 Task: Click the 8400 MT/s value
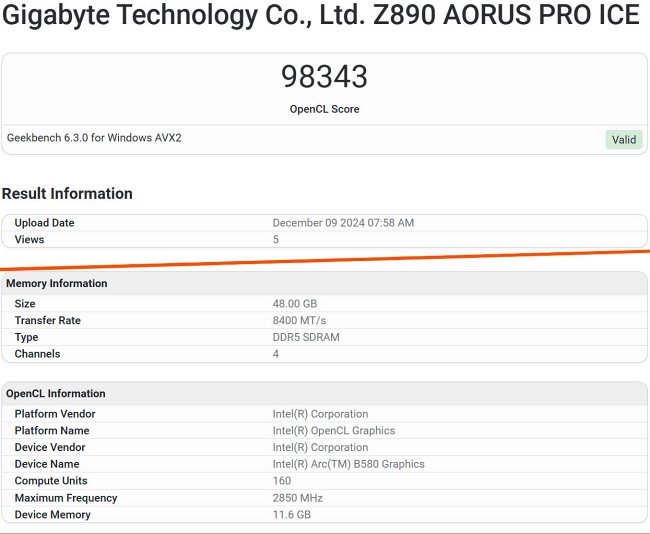click(299, 320)
